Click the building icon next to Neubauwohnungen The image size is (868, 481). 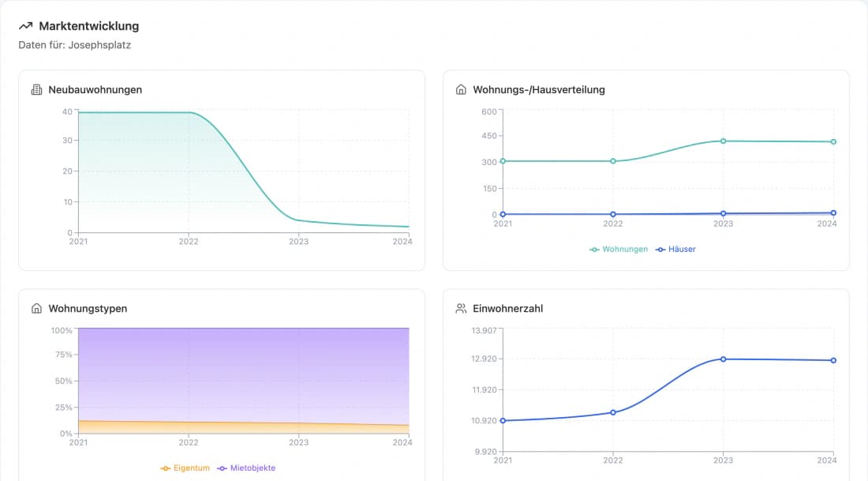tap(36, 90)
